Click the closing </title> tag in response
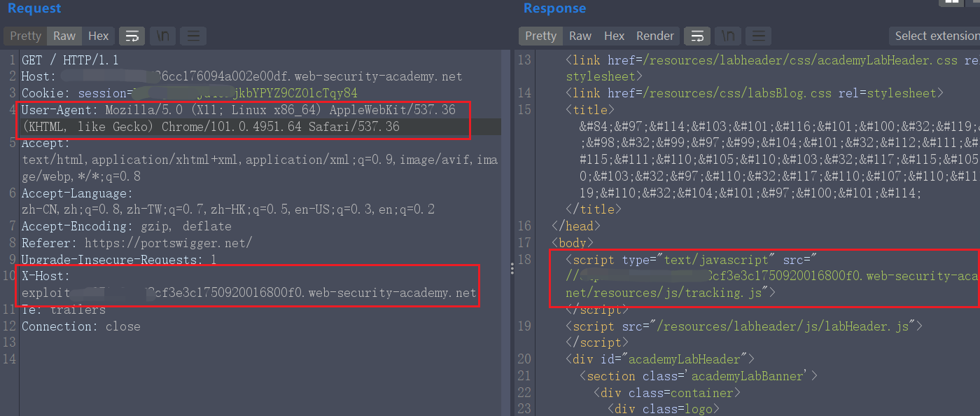Viewport: 980px width, 416px height. click(x=594, y=209)
